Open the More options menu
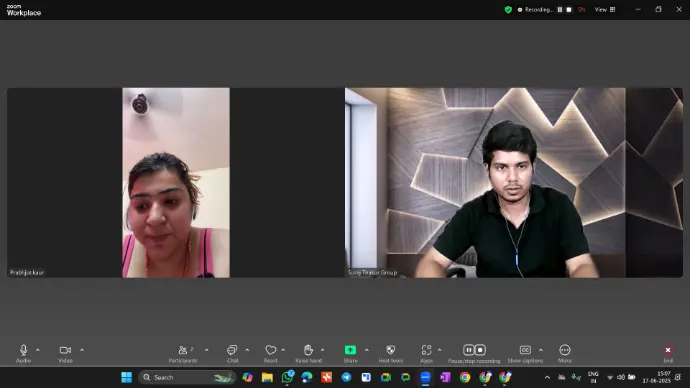Screen dimensions: 690x388 pos(565,354)
